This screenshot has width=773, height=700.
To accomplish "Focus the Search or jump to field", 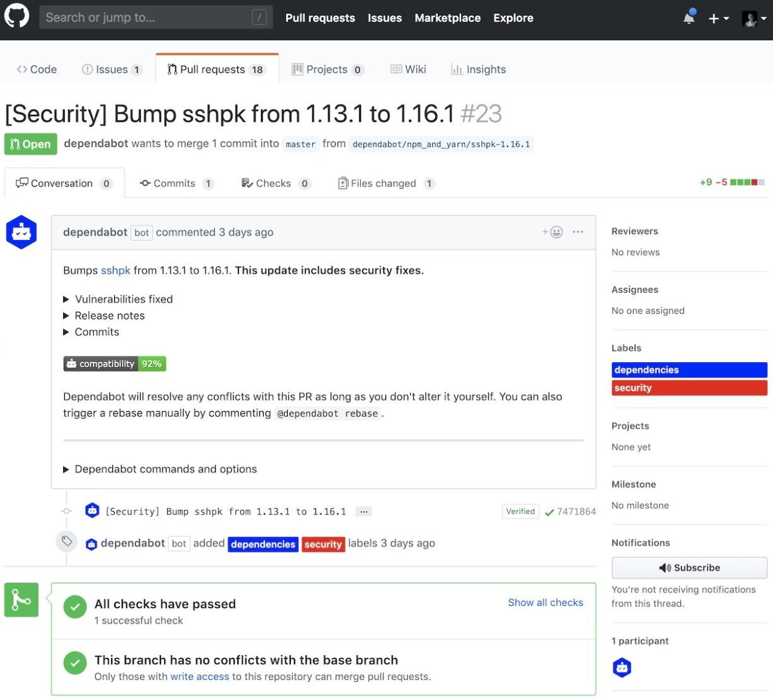I will tap(156, 18).
